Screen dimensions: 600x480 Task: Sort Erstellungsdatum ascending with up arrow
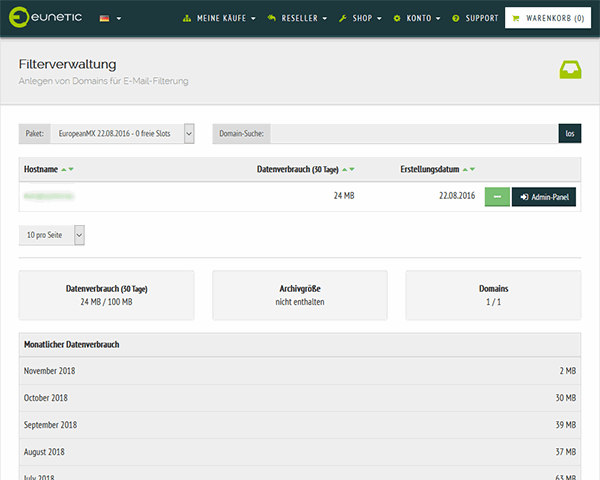point(465,169)
